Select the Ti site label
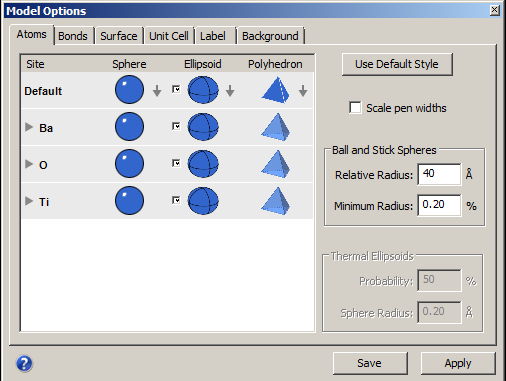 tap(44, 202)
